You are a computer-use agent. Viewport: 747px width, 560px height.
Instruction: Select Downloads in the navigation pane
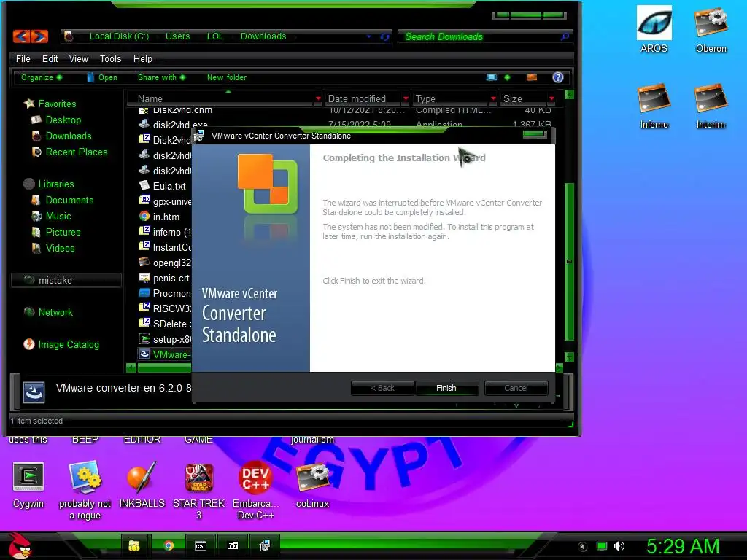coord(61,136)
